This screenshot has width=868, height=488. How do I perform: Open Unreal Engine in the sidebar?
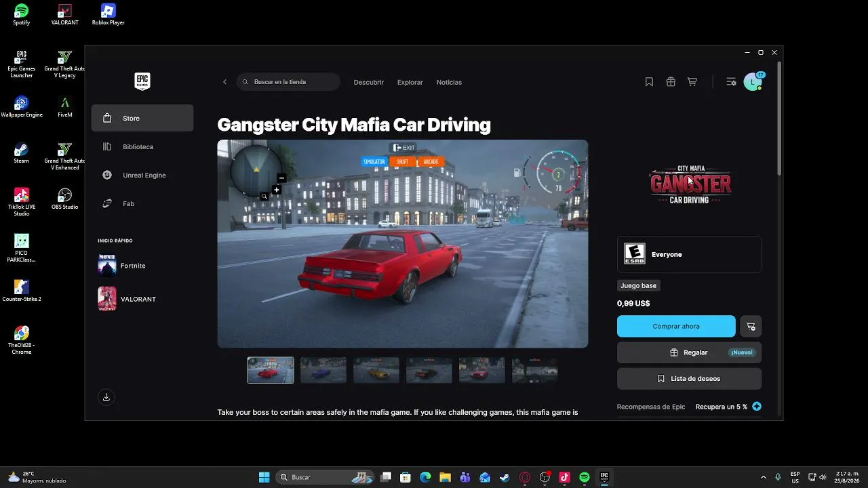pos(142,175)
